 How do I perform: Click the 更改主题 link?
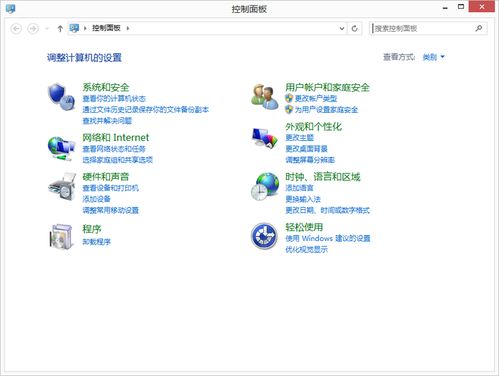coord(299,137)
